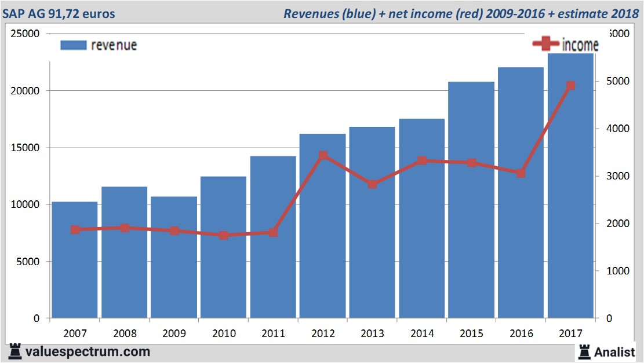This screenshot has width=644, height=363.
Task: Click the revenue-axis "0" label
Action: [37, 318]
